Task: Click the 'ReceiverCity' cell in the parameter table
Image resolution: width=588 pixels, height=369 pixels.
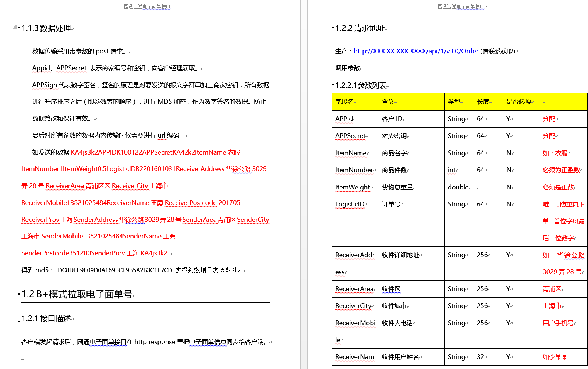Action: pyautogui.click(x=355, y=306)
